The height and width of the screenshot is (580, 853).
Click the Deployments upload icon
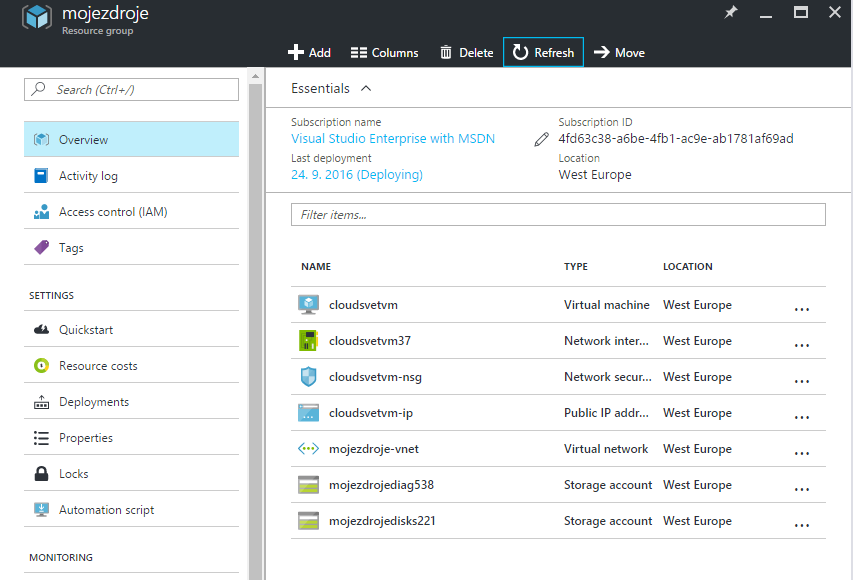[41, 402]
